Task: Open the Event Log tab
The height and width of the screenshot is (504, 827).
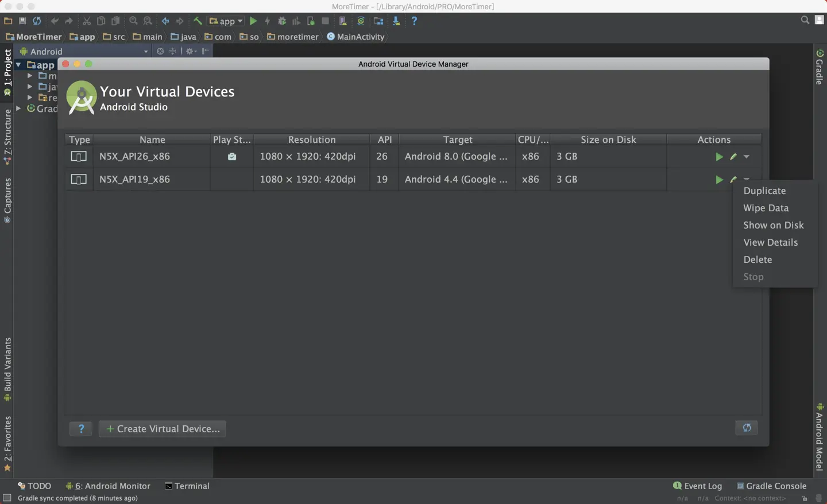Action: pyautogui.click(x=697, y=486)
